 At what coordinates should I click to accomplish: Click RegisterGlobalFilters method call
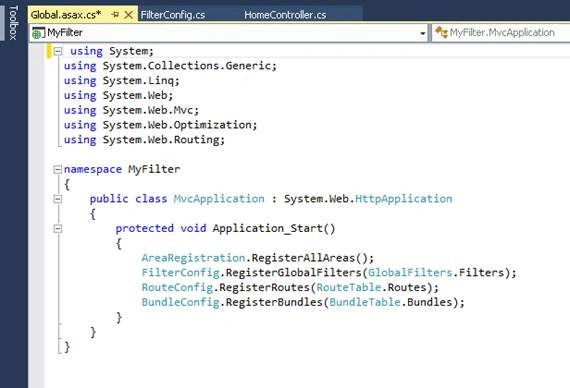coord(294,273)
